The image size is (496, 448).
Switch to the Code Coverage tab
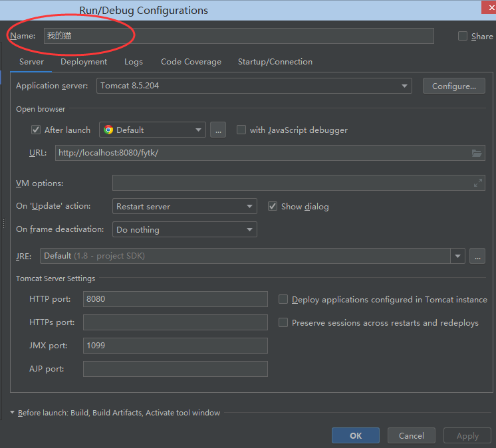pyautogui.click(x=191, y=62)
